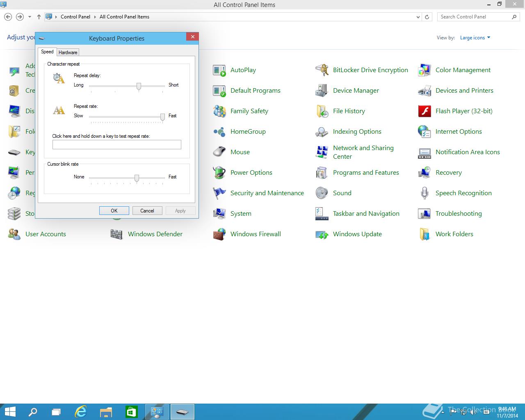Screen dimensions: 525x420
Task: Open Speech Recognition microphone icon
Action: [425, 193]
